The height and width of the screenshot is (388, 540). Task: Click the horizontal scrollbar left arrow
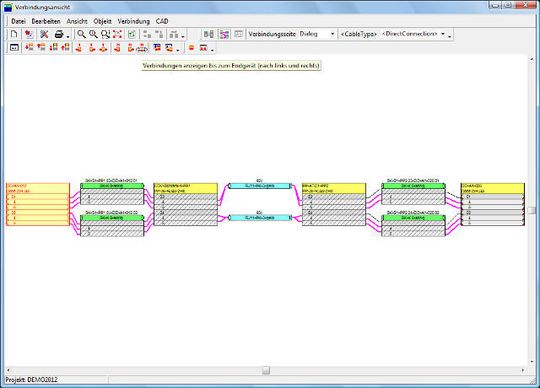9,370
